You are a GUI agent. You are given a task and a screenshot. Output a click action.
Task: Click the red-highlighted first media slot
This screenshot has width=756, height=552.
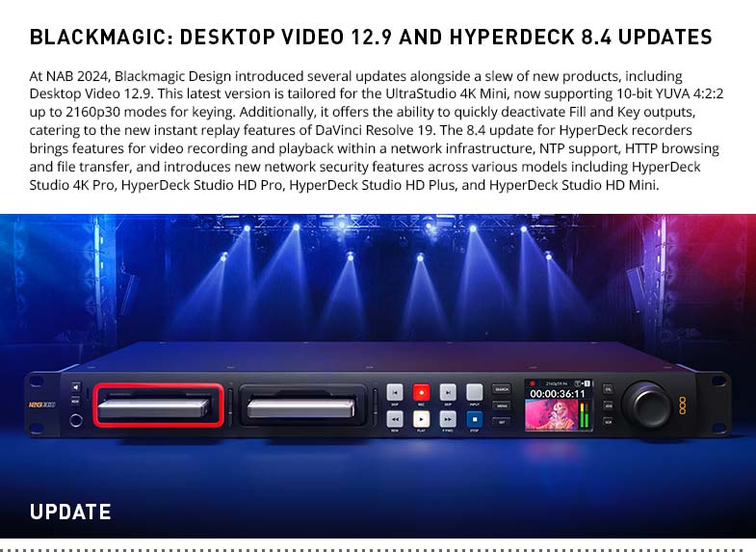pos(158,406)
